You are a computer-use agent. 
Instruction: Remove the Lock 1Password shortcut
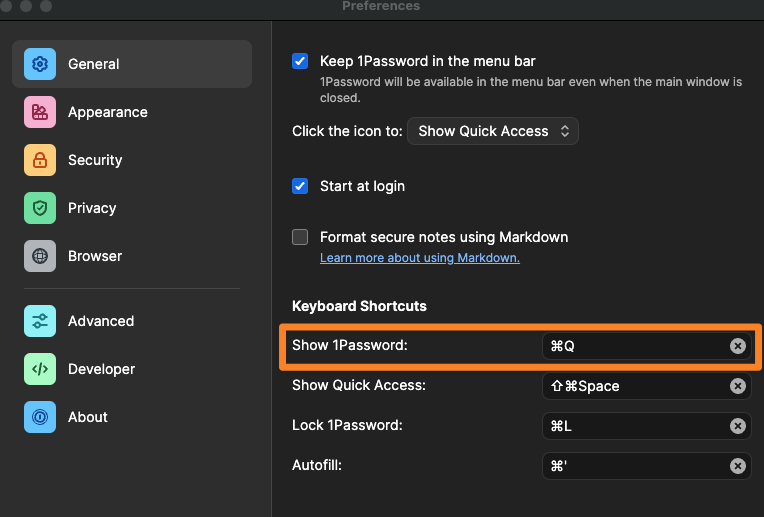738,426
